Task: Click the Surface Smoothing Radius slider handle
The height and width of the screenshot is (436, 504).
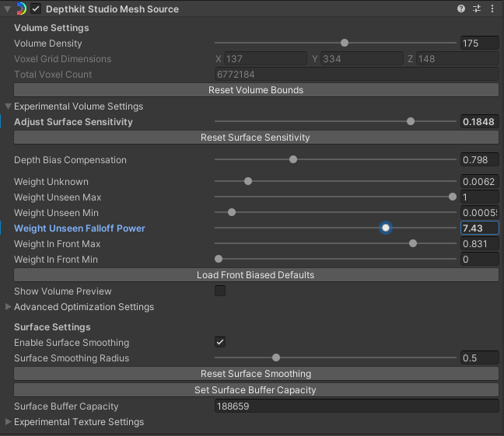Action: (276, 358)
